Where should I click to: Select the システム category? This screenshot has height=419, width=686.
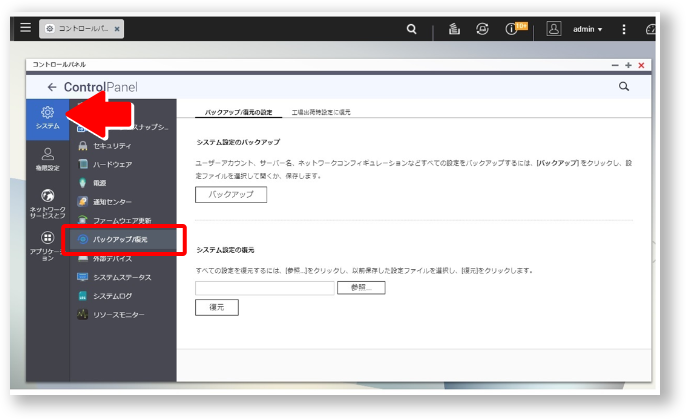click(x=48, y=118)
